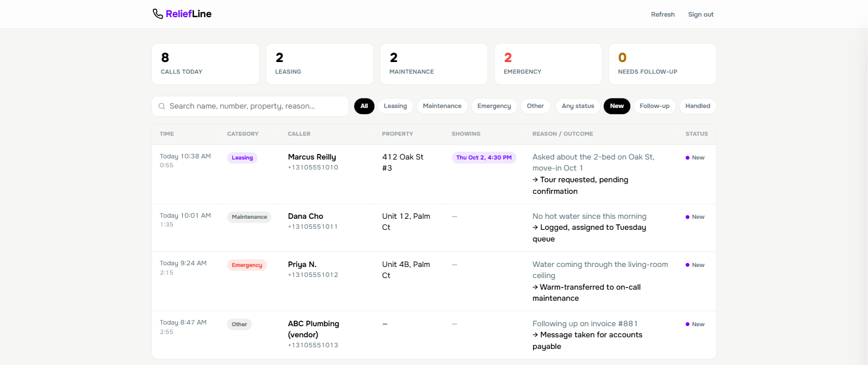
Task: Click 'Tour requested, pending confirmation' outcome
Action: (581, 186)
